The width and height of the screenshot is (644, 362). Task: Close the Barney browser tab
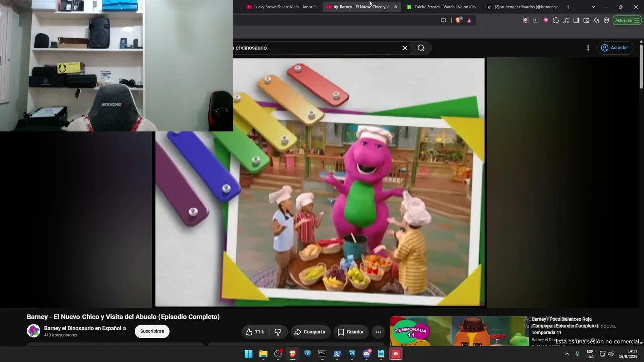coord(395,7)
